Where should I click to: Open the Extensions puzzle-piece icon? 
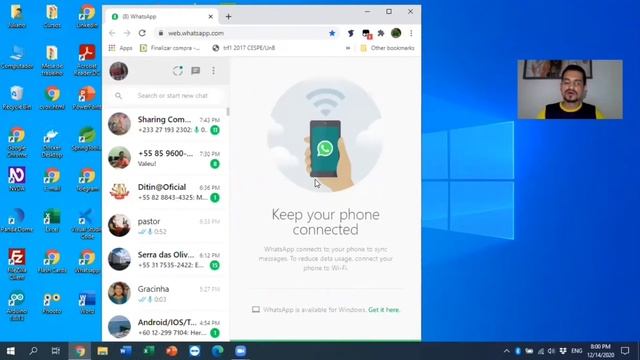[x=381, y=33]
